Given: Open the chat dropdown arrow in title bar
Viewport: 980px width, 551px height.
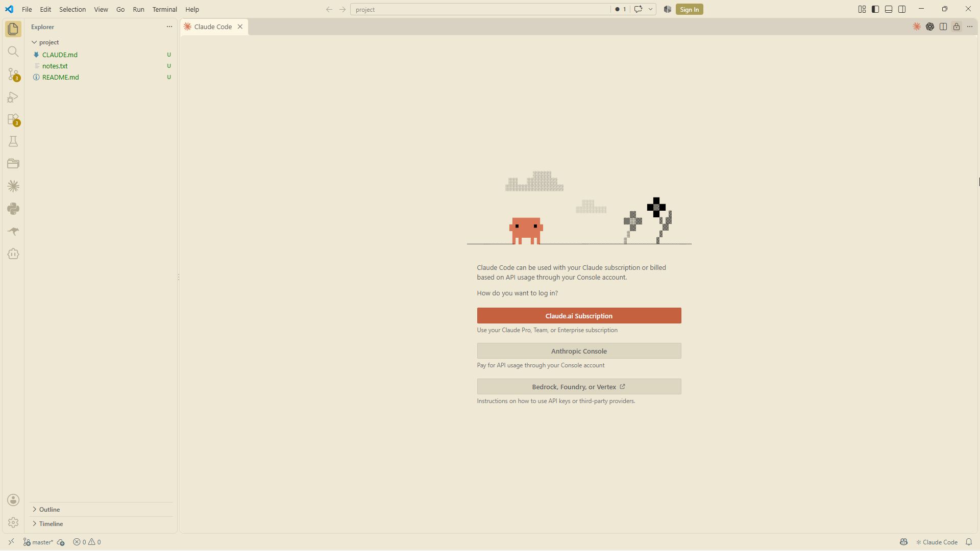Looking at the screenshot, I should (650, 9).
